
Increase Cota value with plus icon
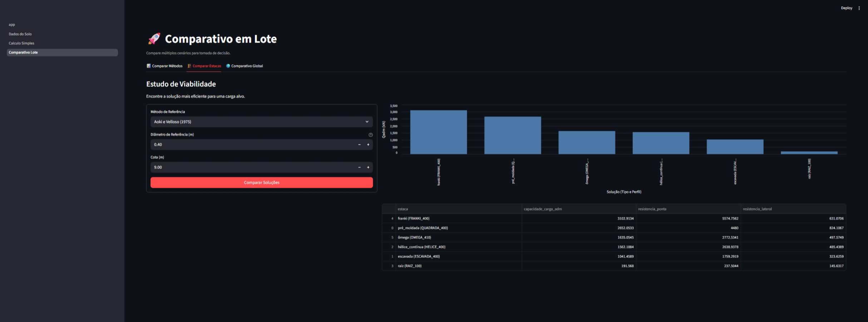point(368,167)
